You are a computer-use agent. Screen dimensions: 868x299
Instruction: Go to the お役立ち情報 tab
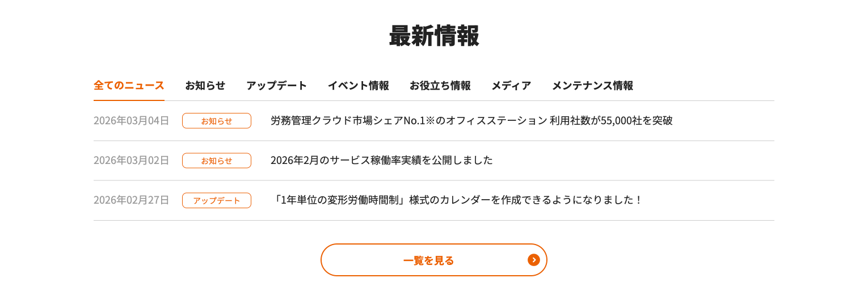(x=440, y=86)
